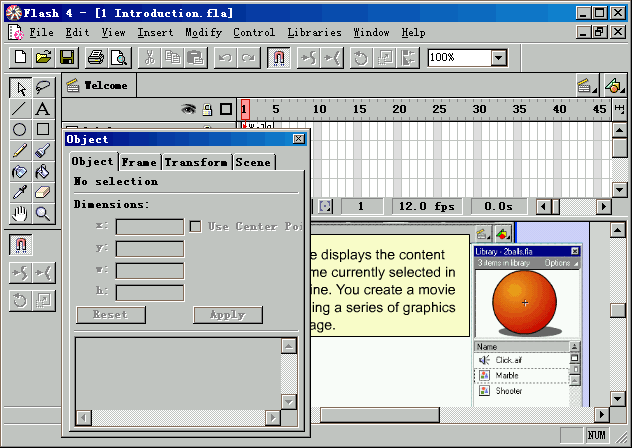Toggle Snap magnet in main toolbar
Viewport: 632px width, 448px height.
[279, 58]
